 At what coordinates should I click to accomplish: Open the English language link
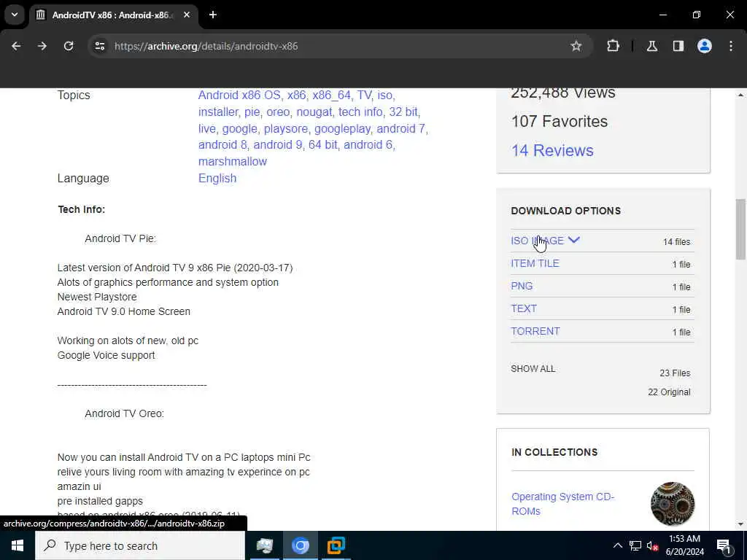tap(217, 178)
